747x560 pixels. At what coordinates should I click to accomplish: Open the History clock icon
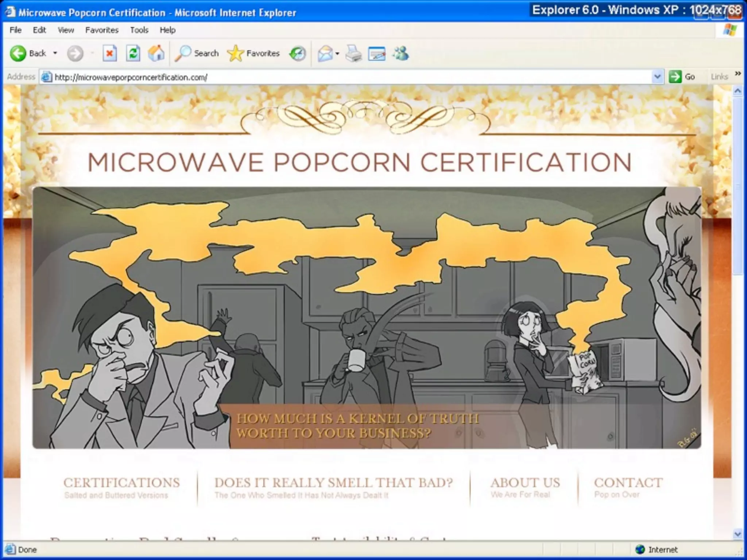pos(298,54)
